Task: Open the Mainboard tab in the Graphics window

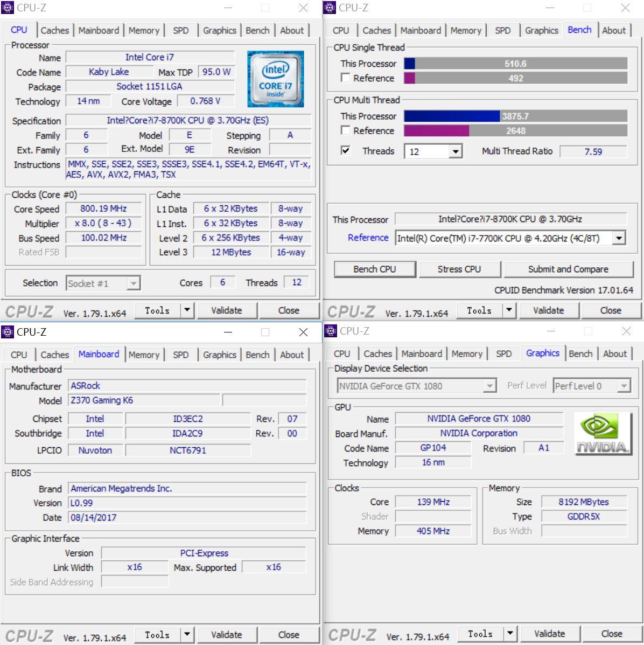Action: 422,354
